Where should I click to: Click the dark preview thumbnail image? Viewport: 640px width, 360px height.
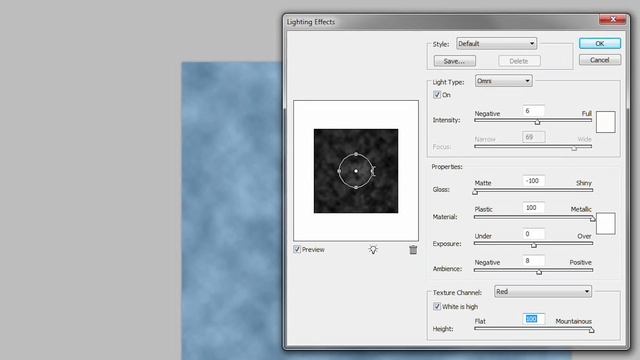click(x=356, y=171)
